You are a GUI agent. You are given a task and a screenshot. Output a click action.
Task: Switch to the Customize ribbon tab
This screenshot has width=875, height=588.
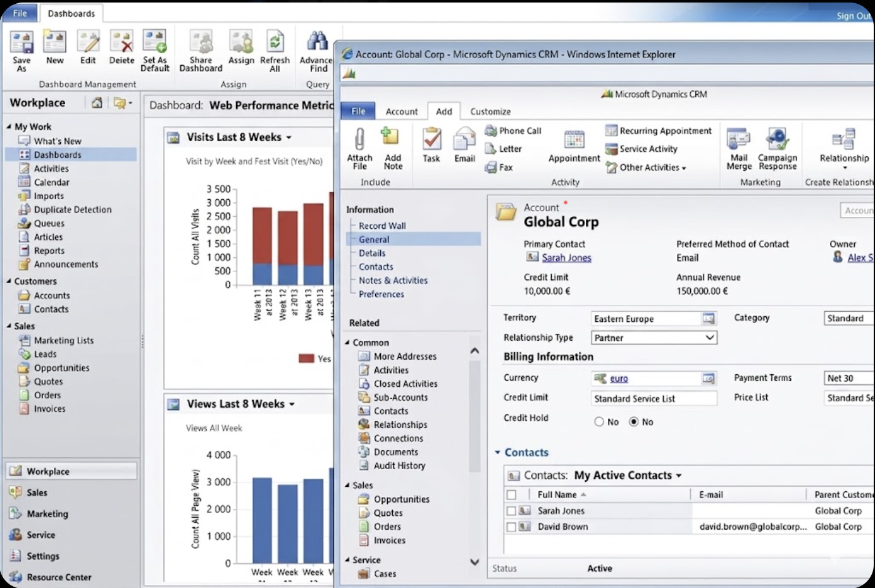(490, 111)
